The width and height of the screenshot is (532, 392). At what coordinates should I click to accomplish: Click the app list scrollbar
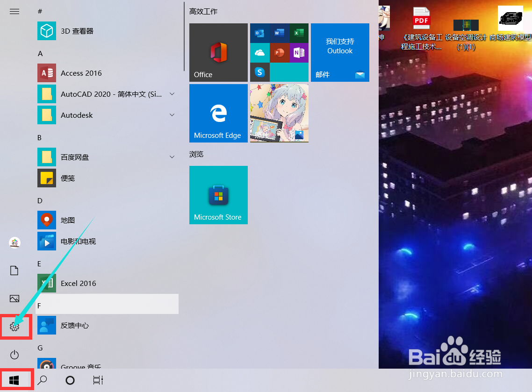click(x=184, y=36)
